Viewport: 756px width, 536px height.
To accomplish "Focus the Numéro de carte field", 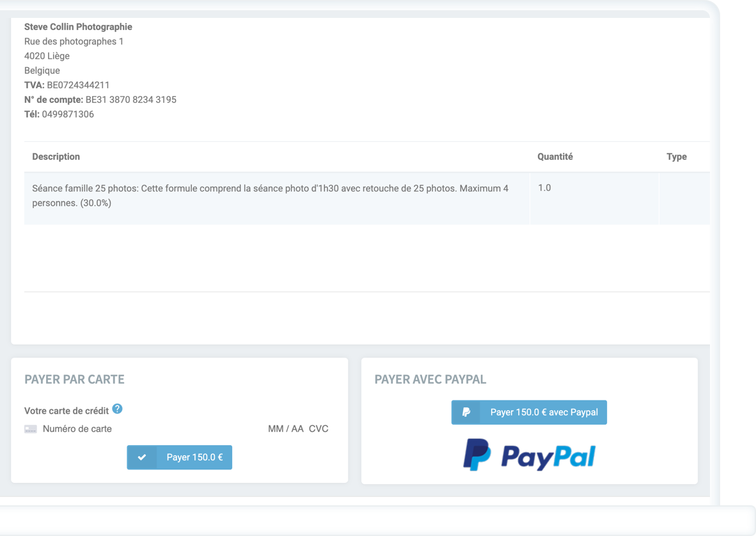I will pos(128,429).
